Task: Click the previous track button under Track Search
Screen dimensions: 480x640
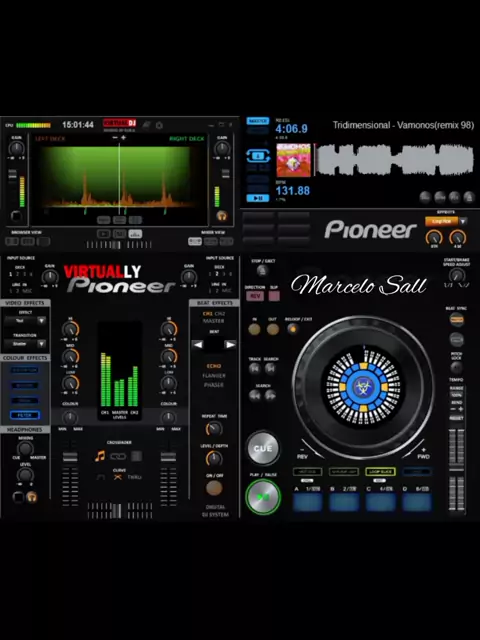Action: 254,369
